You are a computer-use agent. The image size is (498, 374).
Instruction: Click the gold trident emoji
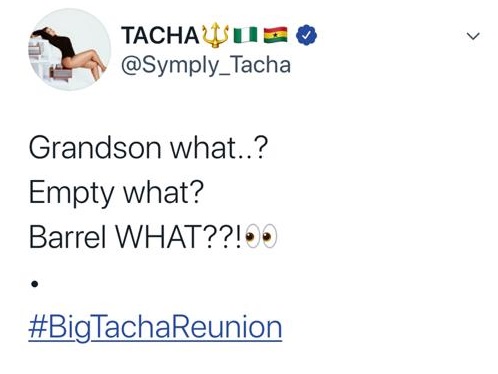point(215,35)
